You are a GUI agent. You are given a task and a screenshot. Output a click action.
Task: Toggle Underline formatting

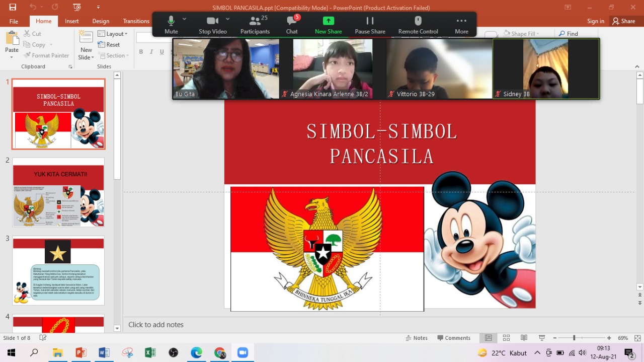tap(162, 51)
